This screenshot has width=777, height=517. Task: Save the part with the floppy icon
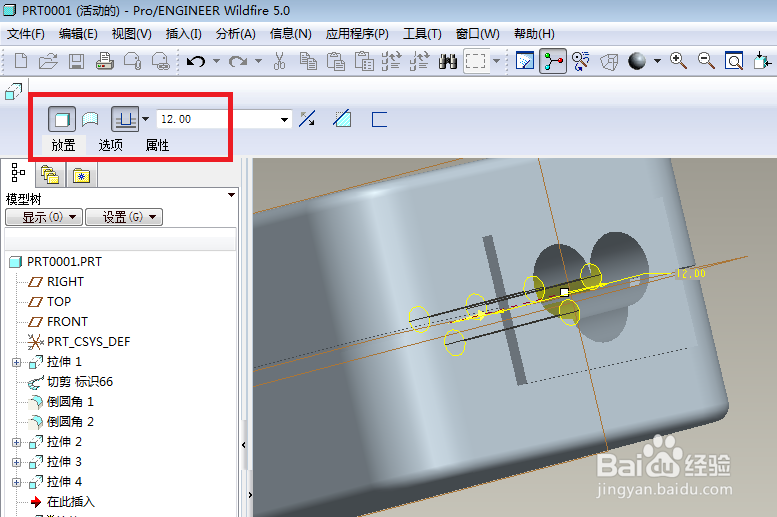(x=76, y=61)
